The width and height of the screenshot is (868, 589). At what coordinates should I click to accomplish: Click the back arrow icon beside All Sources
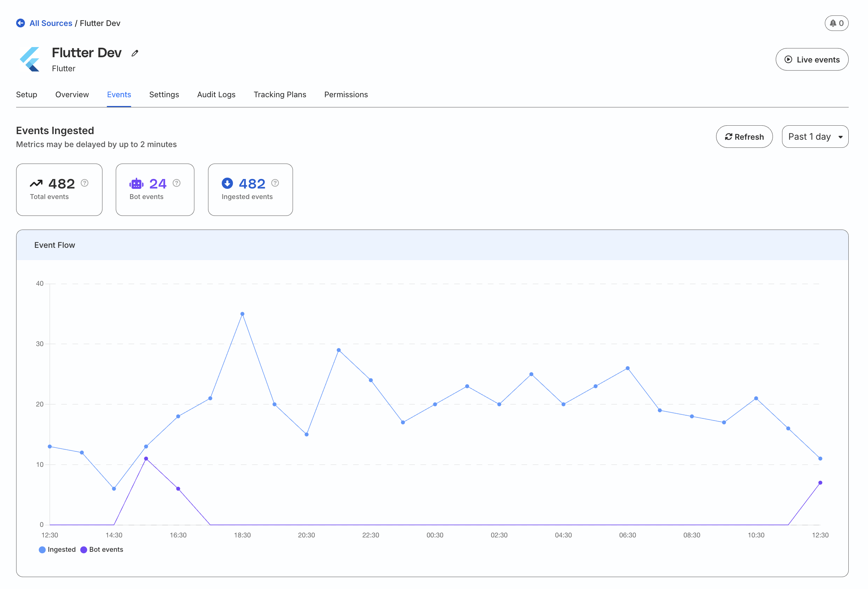[21, 23]
